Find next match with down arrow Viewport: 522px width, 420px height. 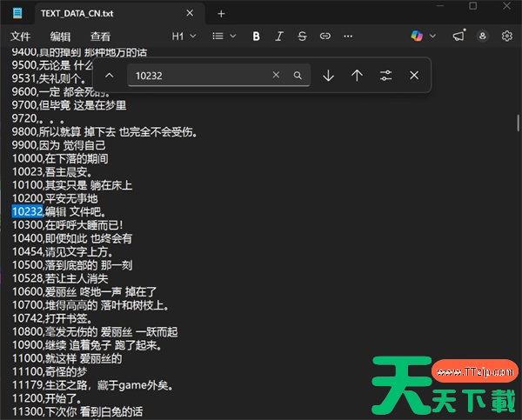click(x=328, y=76)
